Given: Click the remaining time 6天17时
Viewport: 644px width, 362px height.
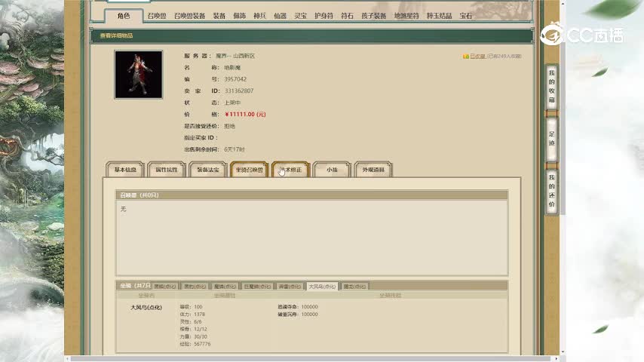Looking at the screenshot, I should click(x=234, y=149).
